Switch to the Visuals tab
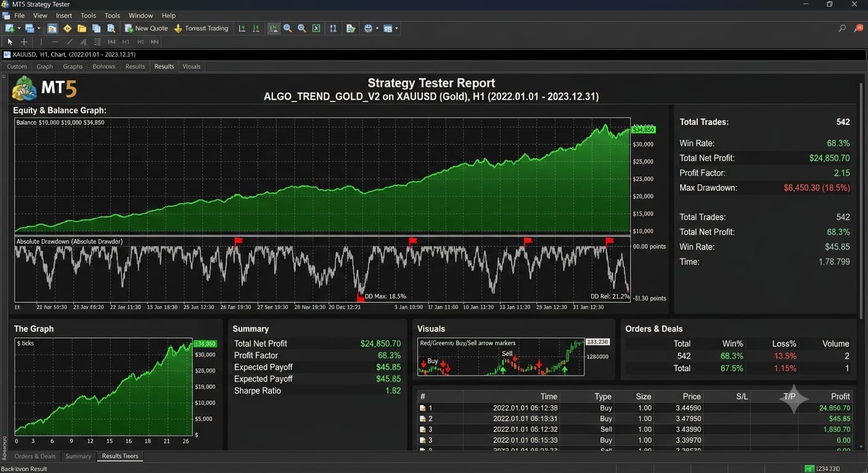The width and height of the screenshot is (868, 473). (191, 67)
